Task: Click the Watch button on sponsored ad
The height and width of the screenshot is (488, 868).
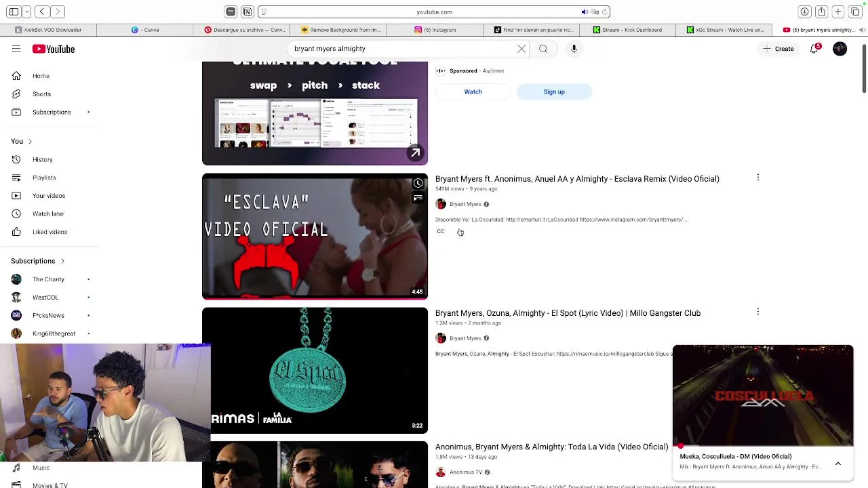Action: tap(473, 91)
